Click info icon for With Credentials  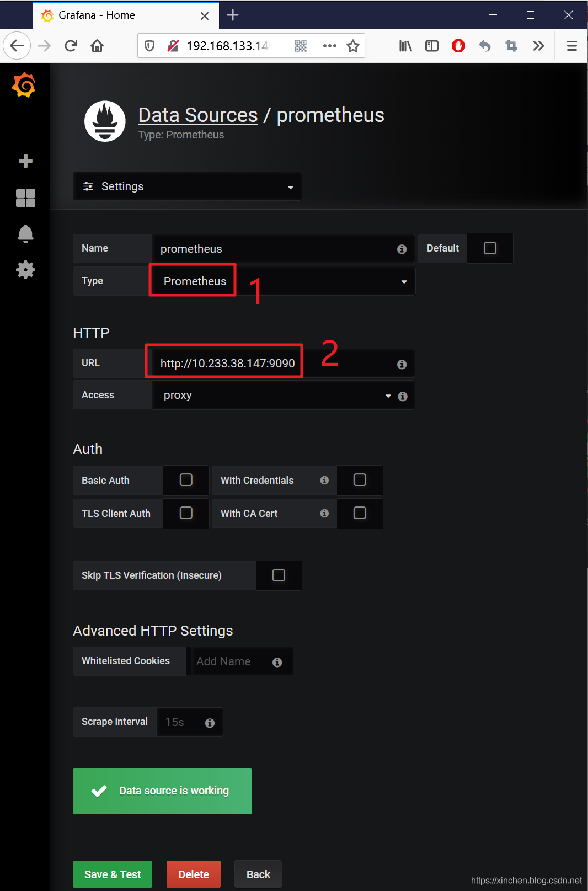pyautogui.click(x=324, y=481)
